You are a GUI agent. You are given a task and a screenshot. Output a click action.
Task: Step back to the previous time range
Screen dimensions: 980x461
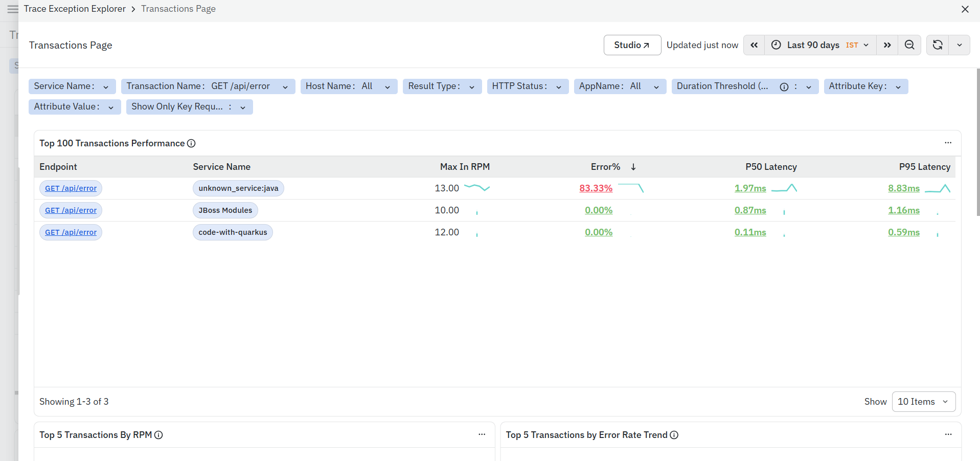tap(754, 45)
